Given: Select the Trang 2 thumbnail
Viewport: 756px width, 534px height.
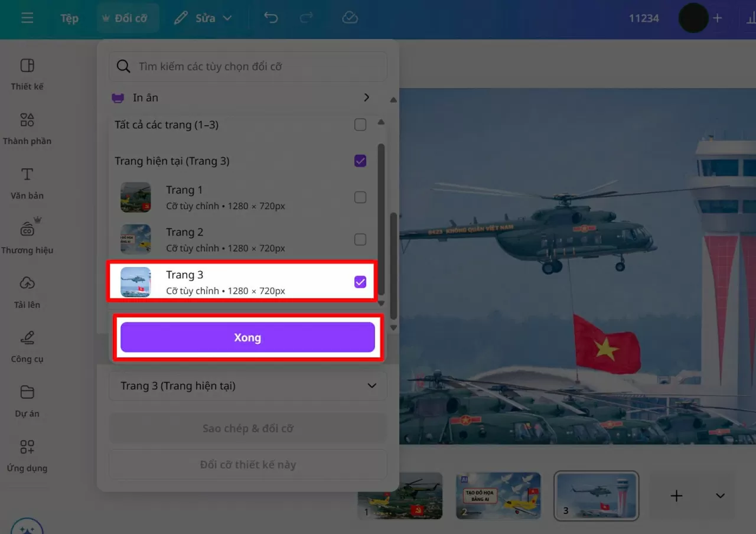Looking at the screenshot, I should tap(498, 496).
